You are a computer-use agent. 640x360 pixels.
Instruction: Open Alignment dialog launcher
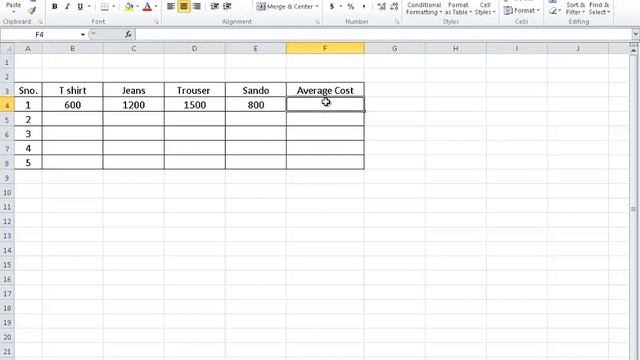click(x=317, y=22)
